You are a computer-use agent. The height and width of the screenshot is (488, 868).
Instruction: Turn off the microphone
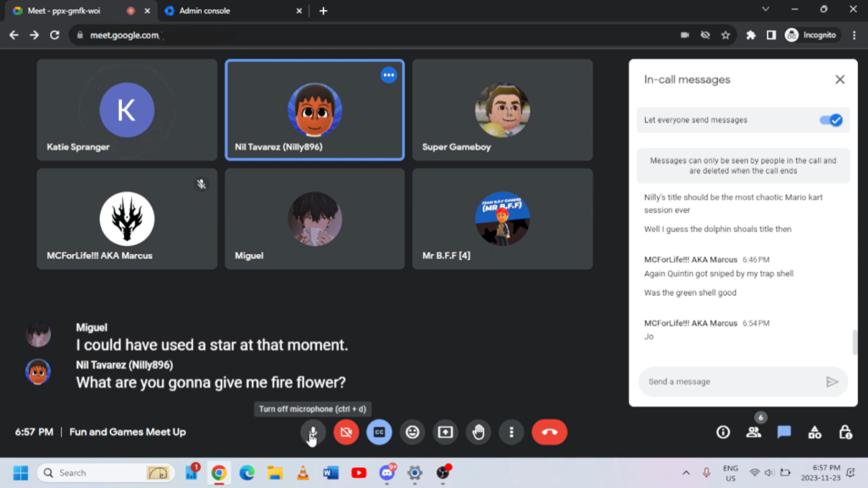click(x=313, y=432)
